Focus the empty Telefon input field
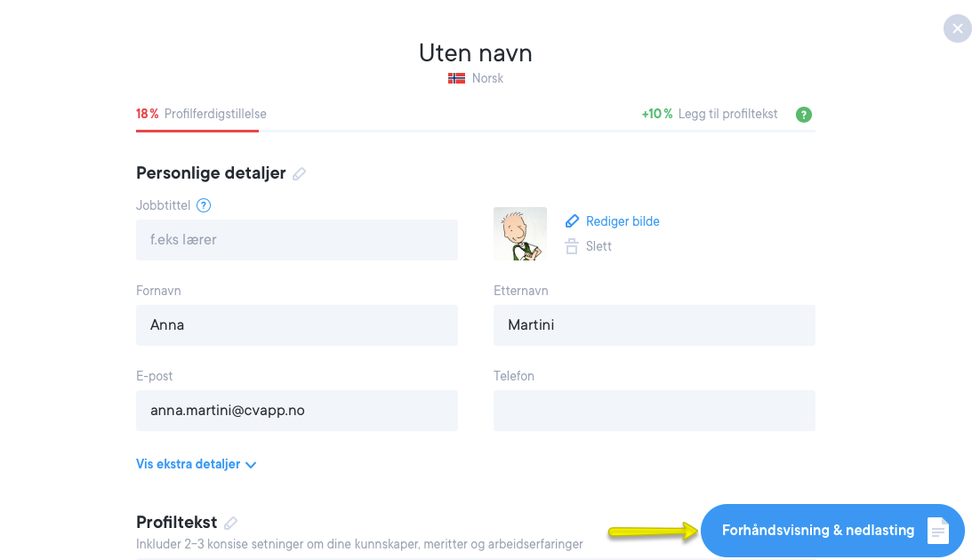 [x=654, y=411]
